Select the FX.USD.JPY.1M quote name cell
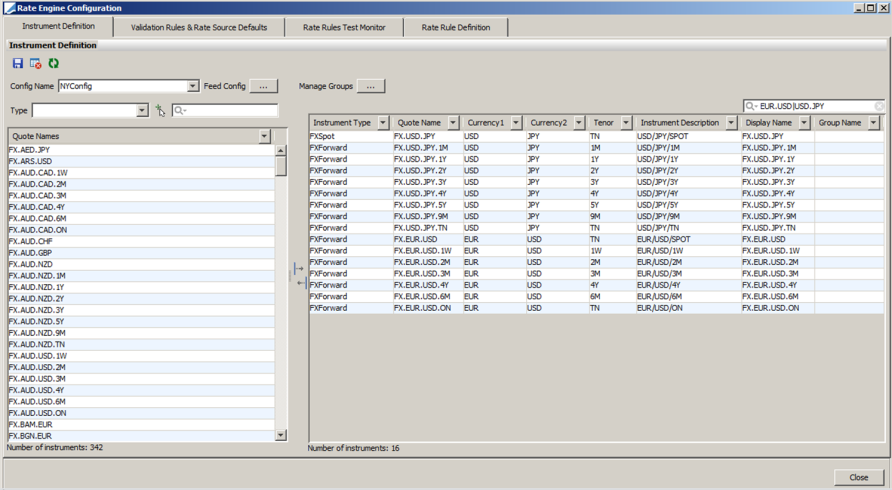This screenshot has width=892, height=490. tap(427, 147)
